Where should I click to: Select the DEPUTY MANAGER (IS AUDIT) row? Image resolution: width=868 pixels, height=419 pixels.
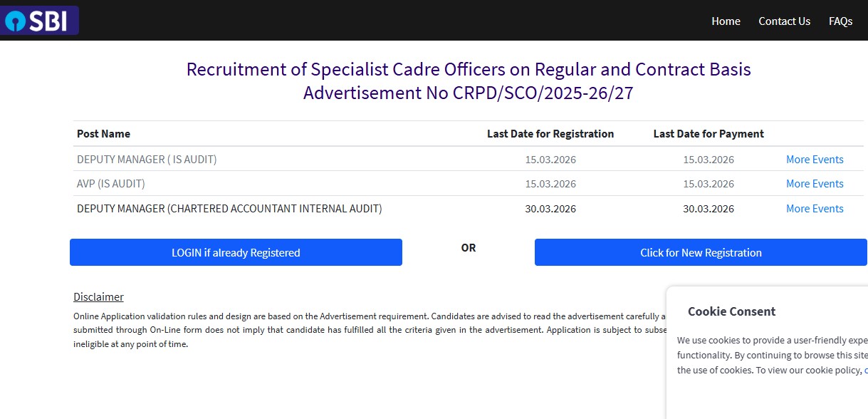147,159
